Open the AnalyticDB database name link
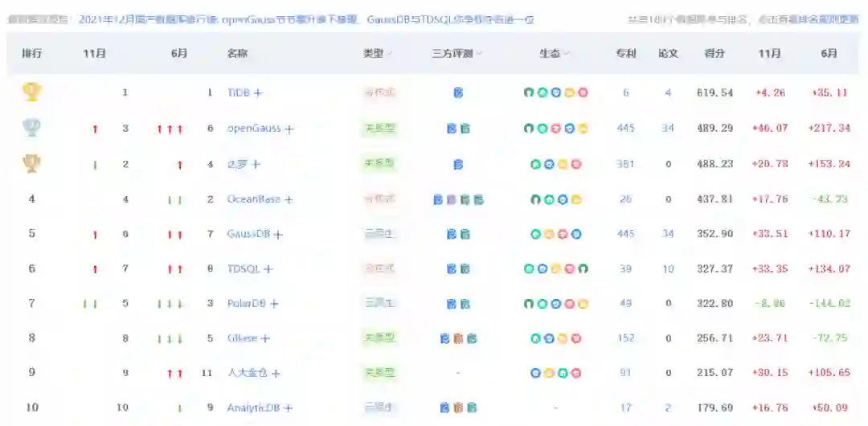 tap(253, 408)
